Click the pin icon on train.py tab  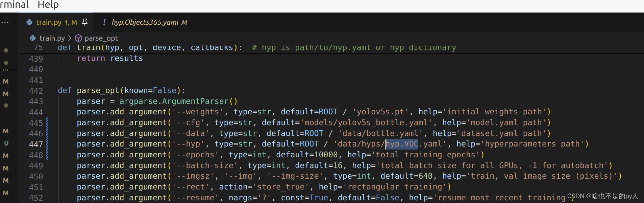pos(85,22)
